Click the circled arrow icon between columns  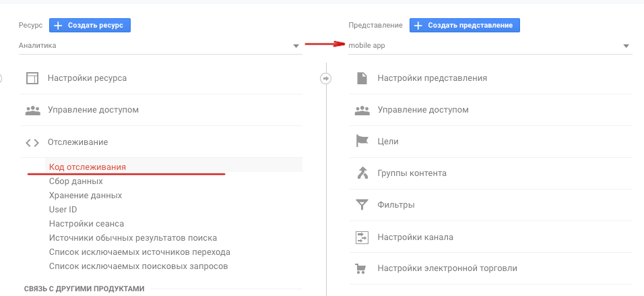[x=325, y=78]
